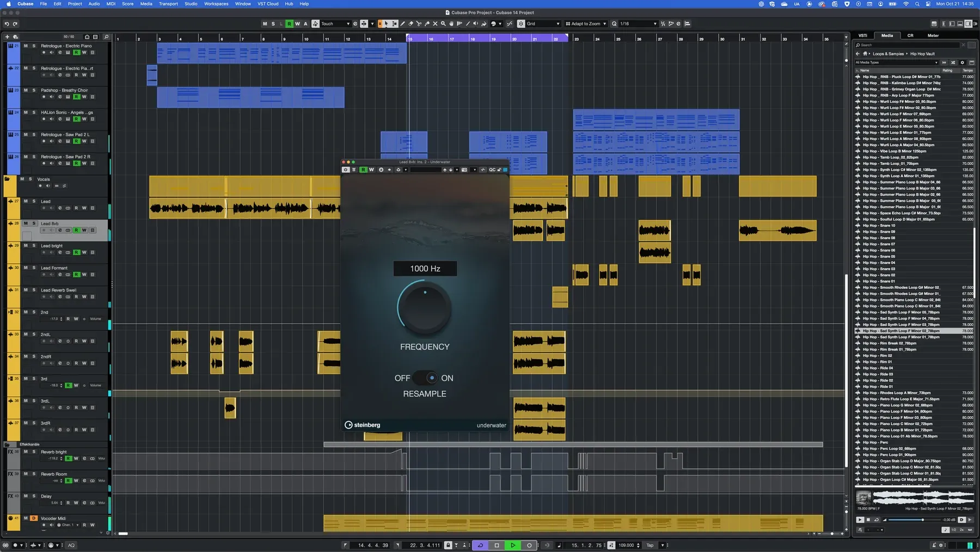Toggle plugin Read automation R button
The image size is (980, 552).
point(363,169)
